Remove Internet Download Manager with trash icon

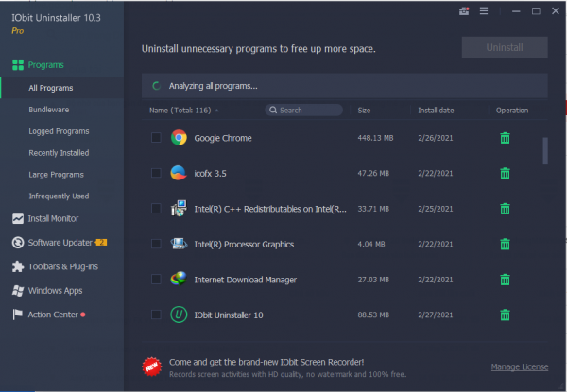pyautogui.click(x=506, y=280)
